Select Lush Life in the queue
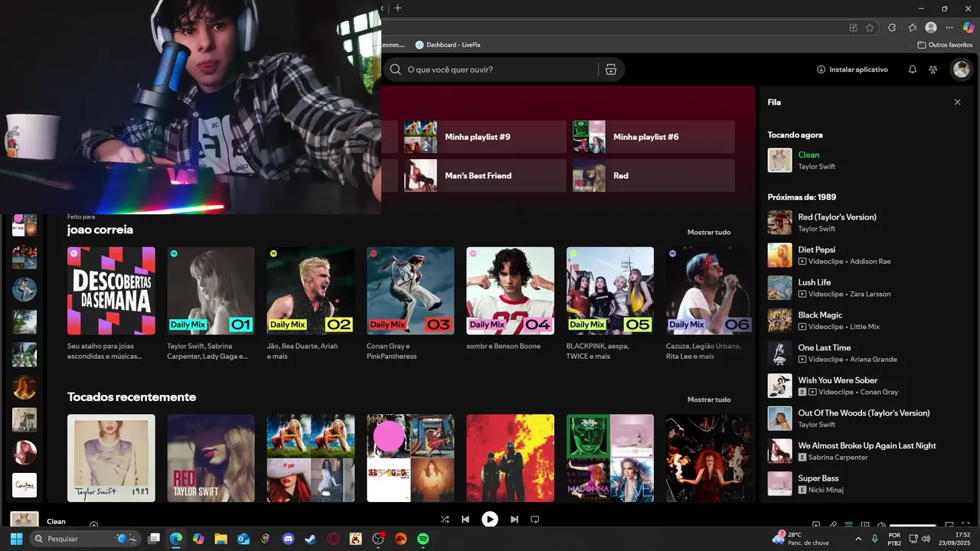Viewport: 980px width, 551px height. pos(866,288)
